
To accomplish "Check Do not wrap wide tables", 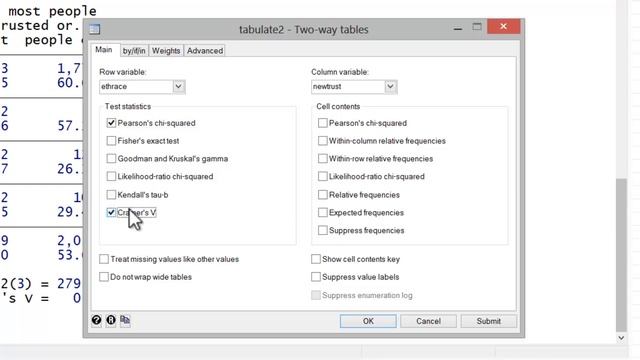I will click(104, 277).
